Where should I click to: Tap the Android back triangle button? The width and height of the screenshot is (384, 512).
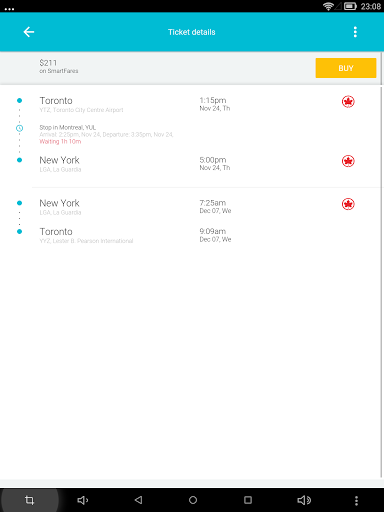pyautogui.click(x=138, y=500)
